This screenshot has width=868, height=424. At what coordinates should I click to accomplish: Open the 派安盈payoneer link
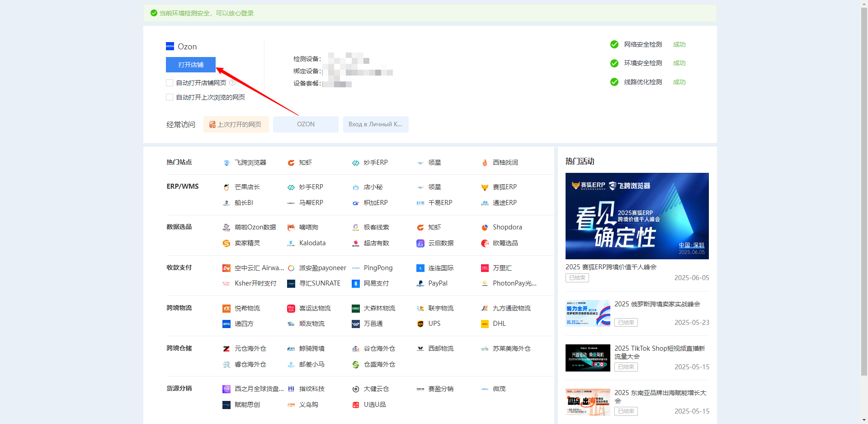pos(322,268)
